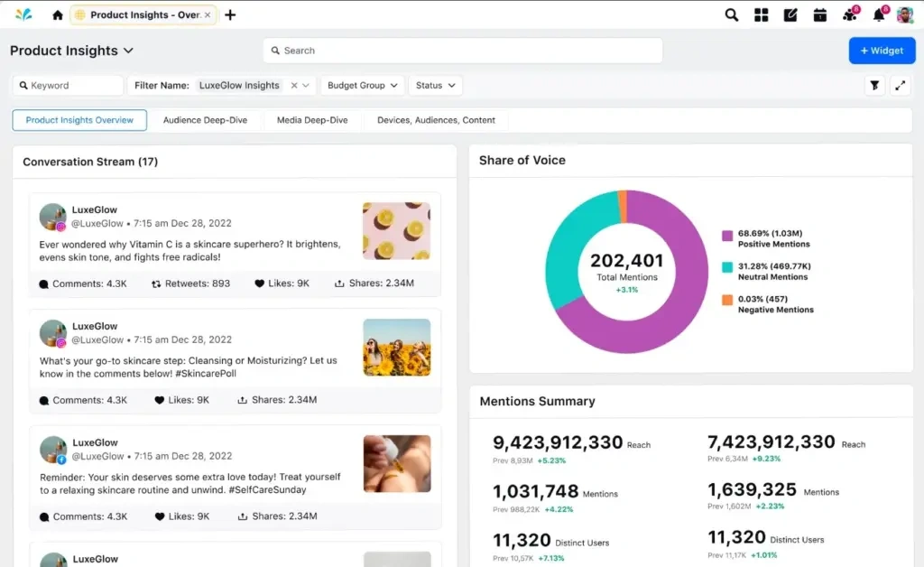The image size is (924, 567).
Task: Select the Product Insights - Overview browser tab
Action: pyautogui.click(x=143, y=14)
